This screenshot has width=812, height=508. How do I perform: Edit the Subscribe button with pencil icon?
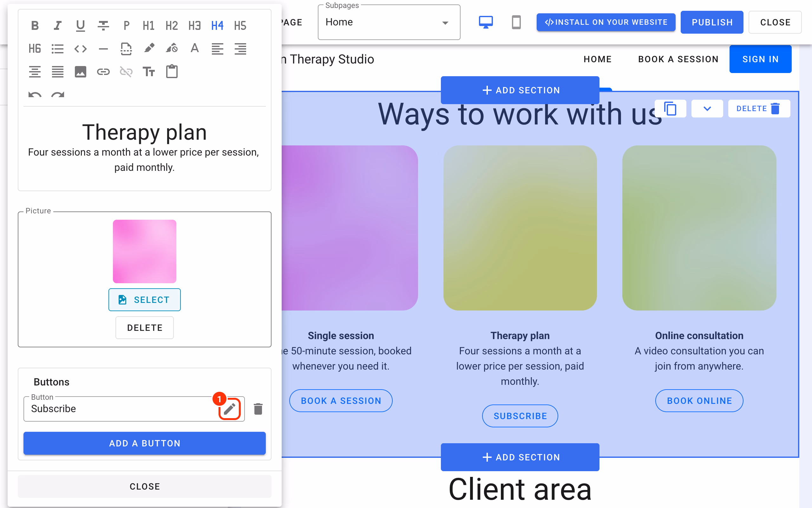(x=230, y=409)
